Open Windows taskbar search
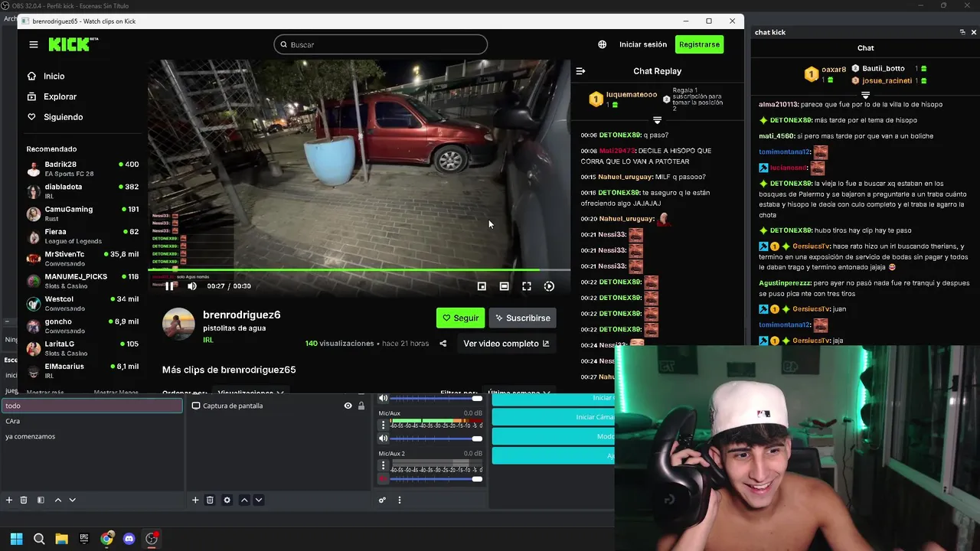This screenshot has width=980, height=551. tap(39, 539)
